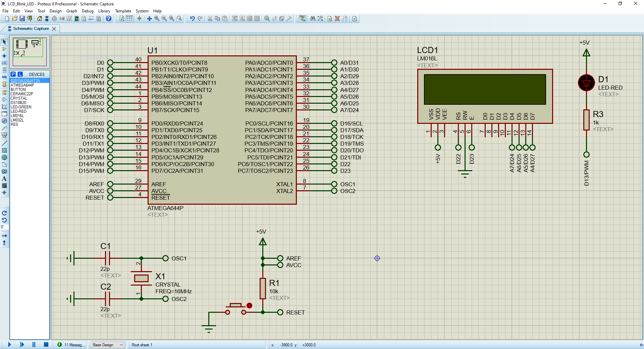644x349 pixels.
Task: Click the overview thumbnail of the schematic
Action: [x=30, y=52]
